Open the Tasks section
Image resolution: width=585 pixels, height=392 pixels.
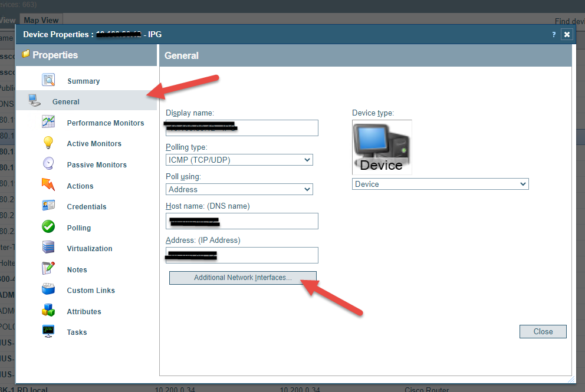click(x=77, y=332)
